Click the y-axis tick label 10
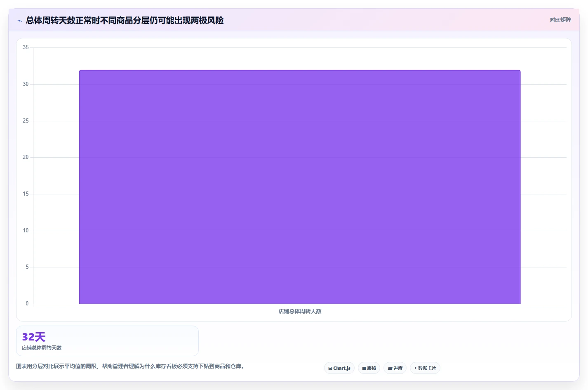 tap(26, 231)
